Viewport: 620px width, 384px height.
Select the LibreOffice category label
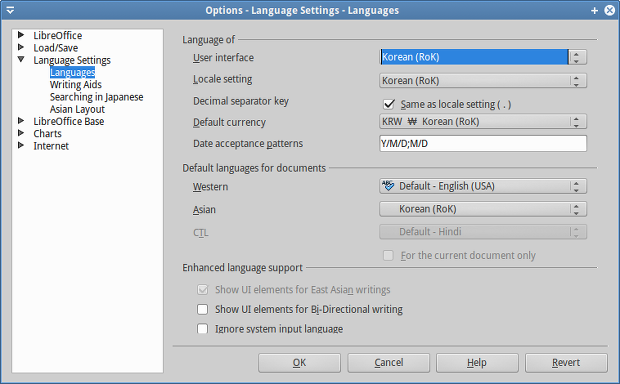(58, 36)
